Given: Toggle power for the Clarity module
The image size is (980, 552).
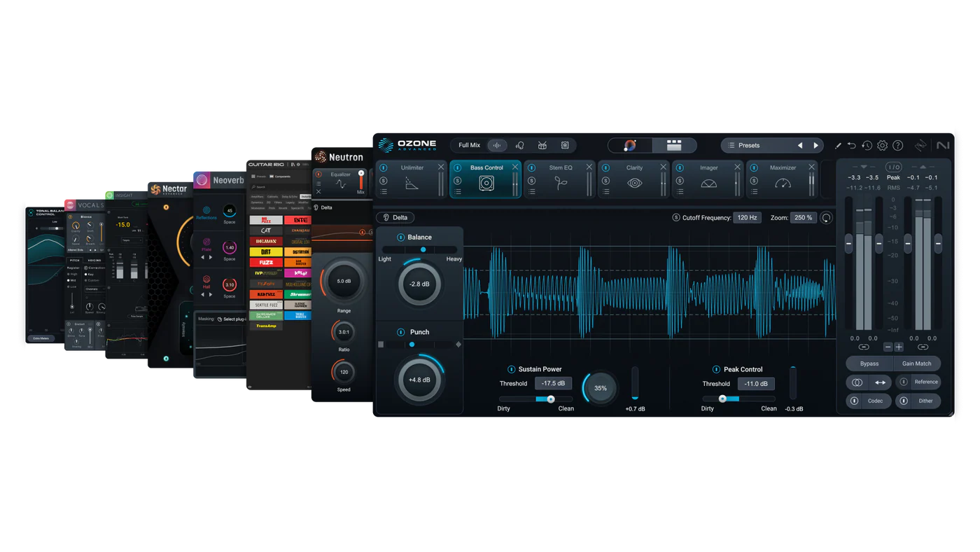Looking at the screenshot, I should click(605, 168).
